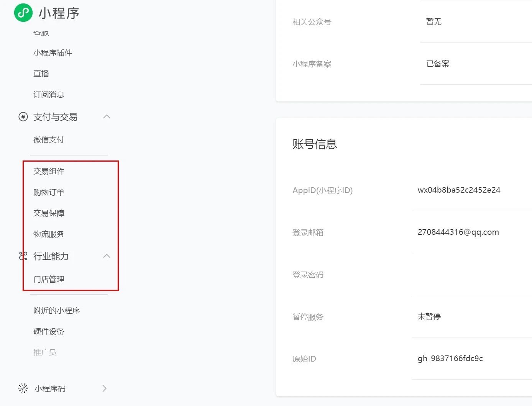This screenshot has width=532, height=406.
Task: Click the 行业能力 section icon
Action: coord(23,256)
